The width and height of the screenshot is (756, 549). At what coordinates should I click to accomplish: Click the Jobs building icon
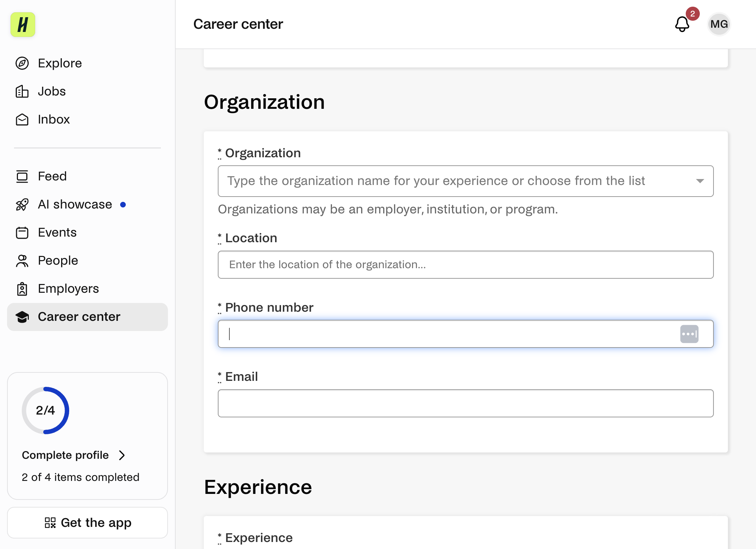click(x=22, y=91)
